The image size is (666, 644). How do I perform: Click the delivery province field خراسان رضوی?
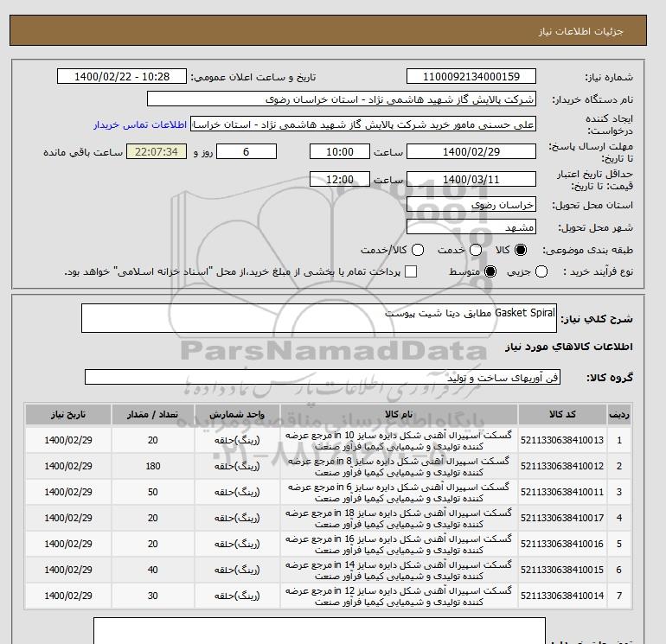[x=471, y=205]
